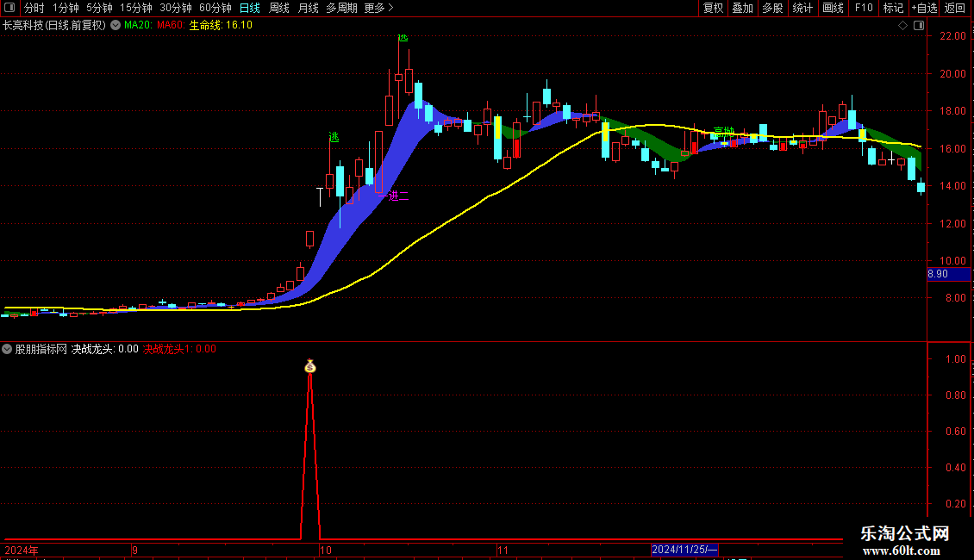Click month 10 on the time axis
This screenshot has width=974, height=560.
tap(326, 550)
